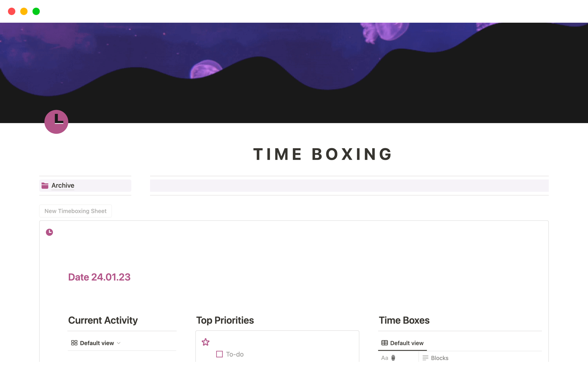This screenshot has height=368, width=588.
Task: Click the star icon in Top Priorities
Action: (205, 342)
